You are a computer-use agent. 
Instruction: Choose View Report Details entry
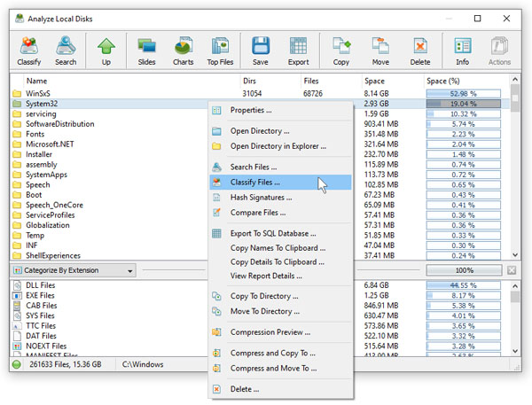pos(280,276)
